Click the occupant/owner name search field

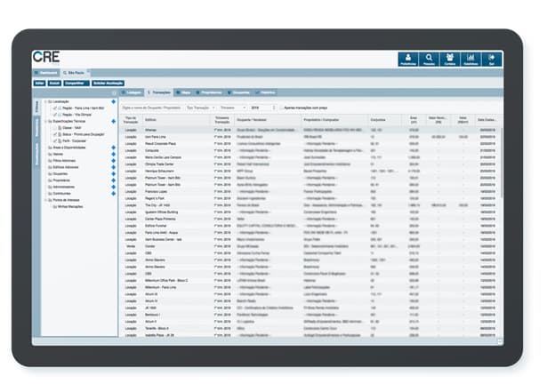[152, 108]
